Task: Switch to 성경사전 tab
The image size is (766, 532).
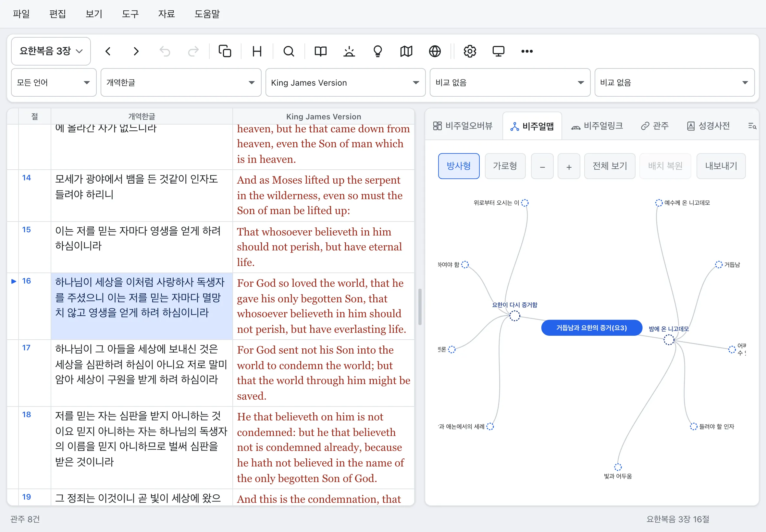Action: point(708,126)
